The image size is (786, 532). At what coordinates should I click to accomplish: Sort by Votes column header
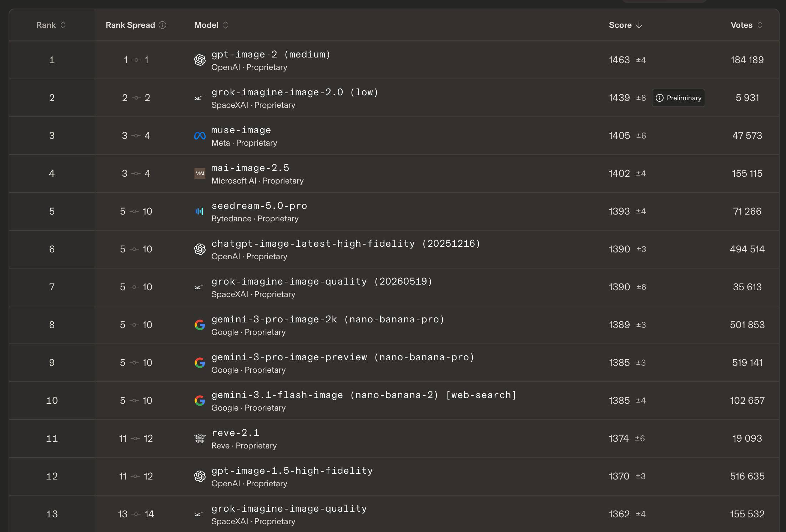click(x=746, y=25)
